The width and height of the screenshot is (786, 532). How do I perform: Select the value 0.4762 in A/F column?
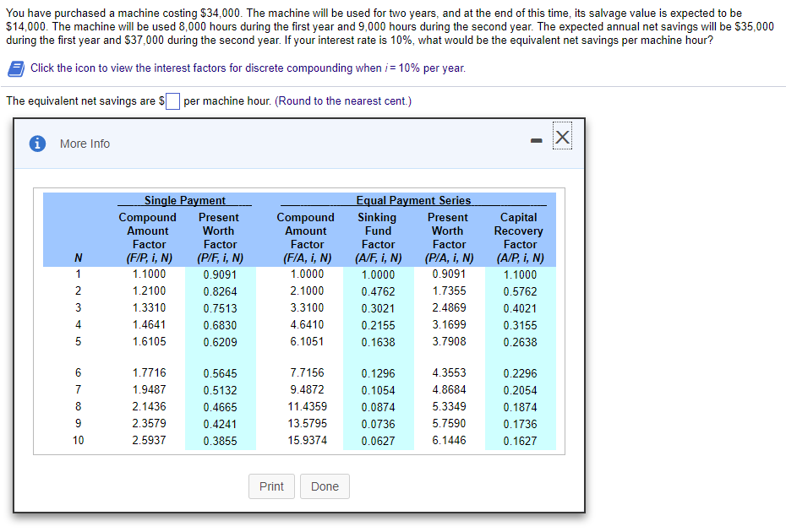(x=378, y=291)
